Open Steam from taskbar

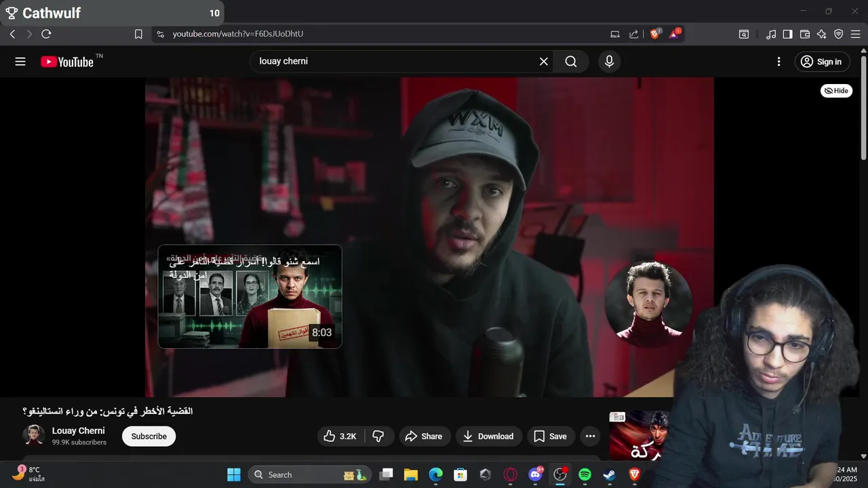click(x=610, y=474)
